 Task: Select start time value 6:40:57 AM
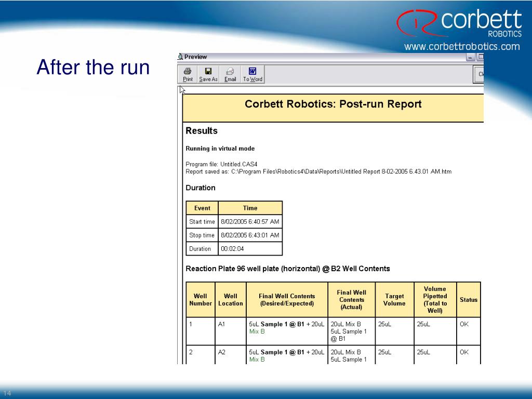click(250, 221)
